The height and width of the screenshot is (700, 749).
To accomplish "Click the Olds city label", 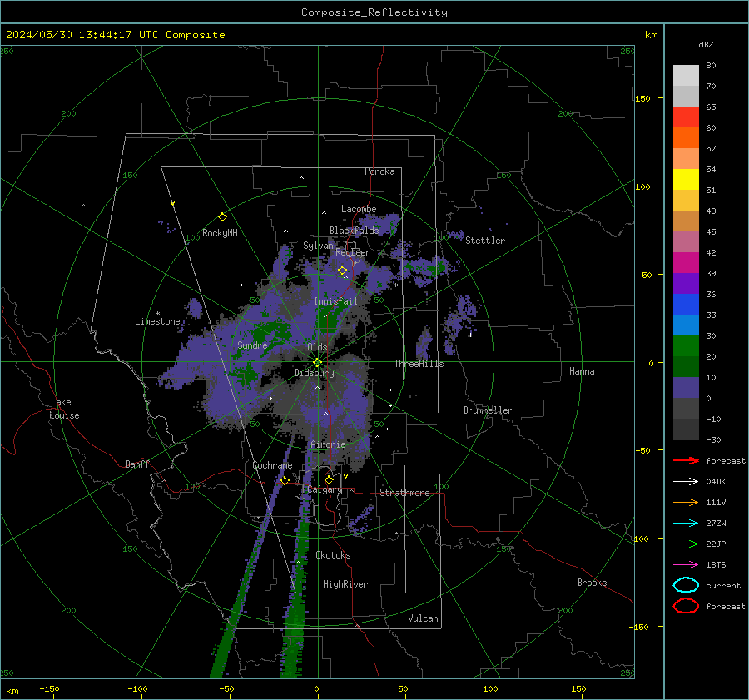I will [317, 347].
